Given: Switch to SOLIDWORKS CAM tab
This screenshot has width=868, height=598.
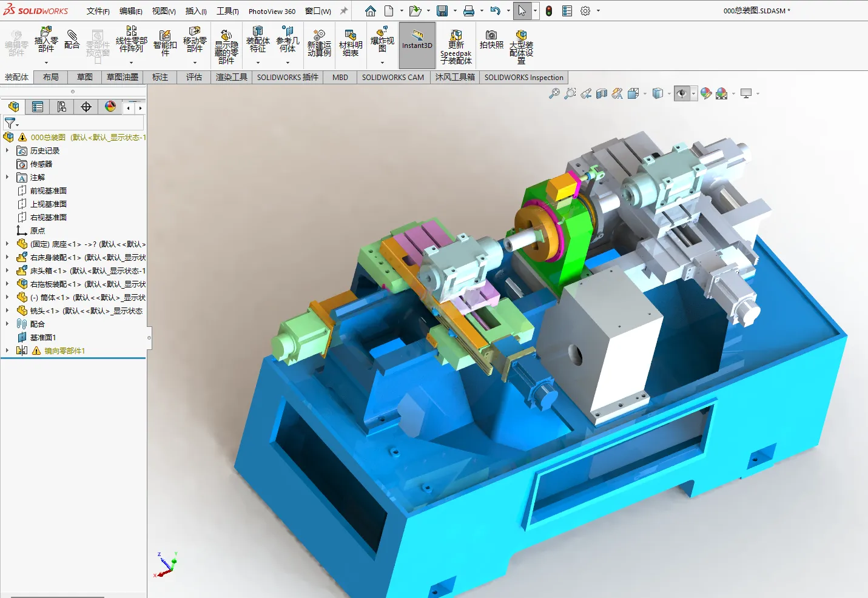Looking at the screenshot, I should click(x=393, y=77).
